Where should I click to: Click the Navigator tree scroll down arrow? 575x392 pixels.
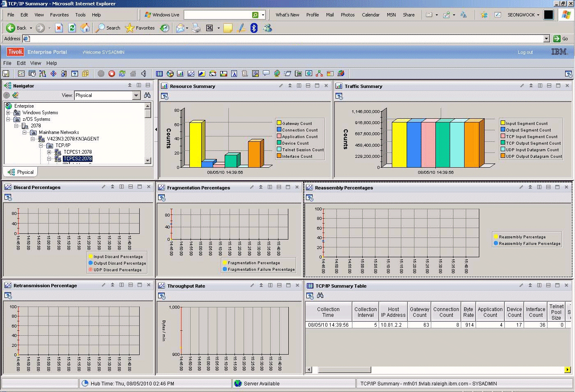click(148, 161)
